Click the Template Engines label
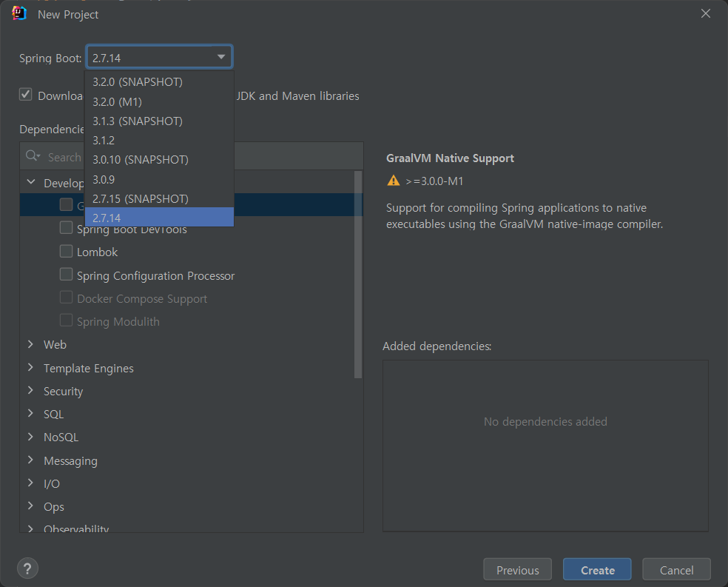Screen dimensions: 728x587 click(89, 368)
